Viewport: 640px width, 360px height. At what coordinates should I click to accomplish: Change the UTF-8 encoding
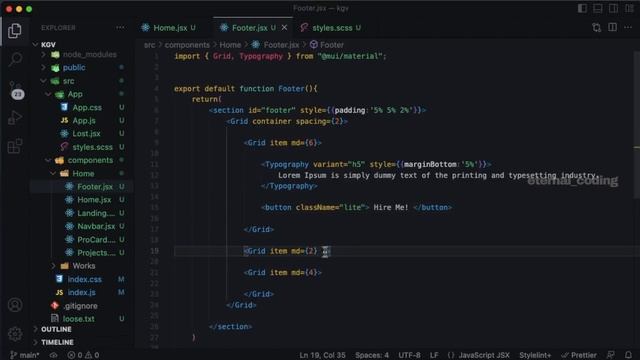(x=409, y=355)
